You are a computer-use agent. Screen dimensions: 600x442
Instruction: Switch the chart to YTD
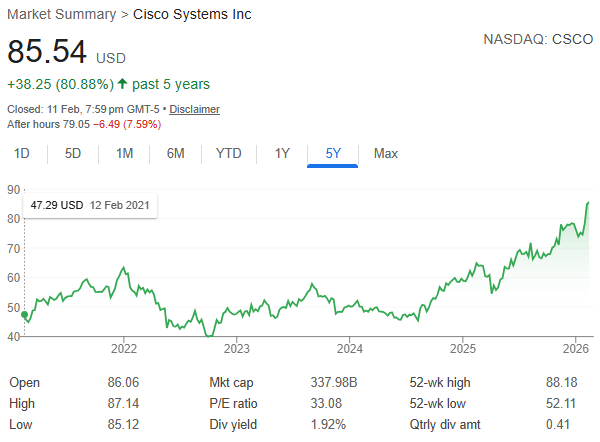tap(229, 153)
